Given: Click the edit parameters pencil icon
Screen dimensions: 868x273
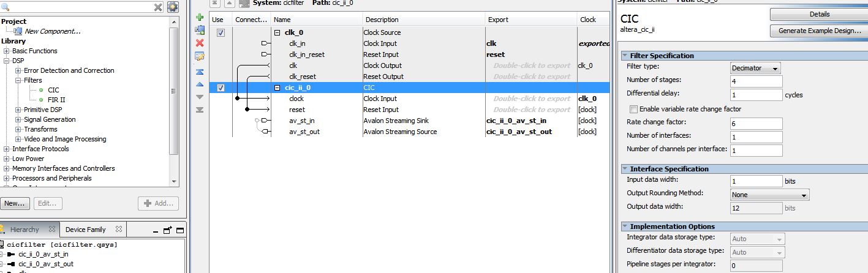Looking at the screenshot, I should click(199, 56).
